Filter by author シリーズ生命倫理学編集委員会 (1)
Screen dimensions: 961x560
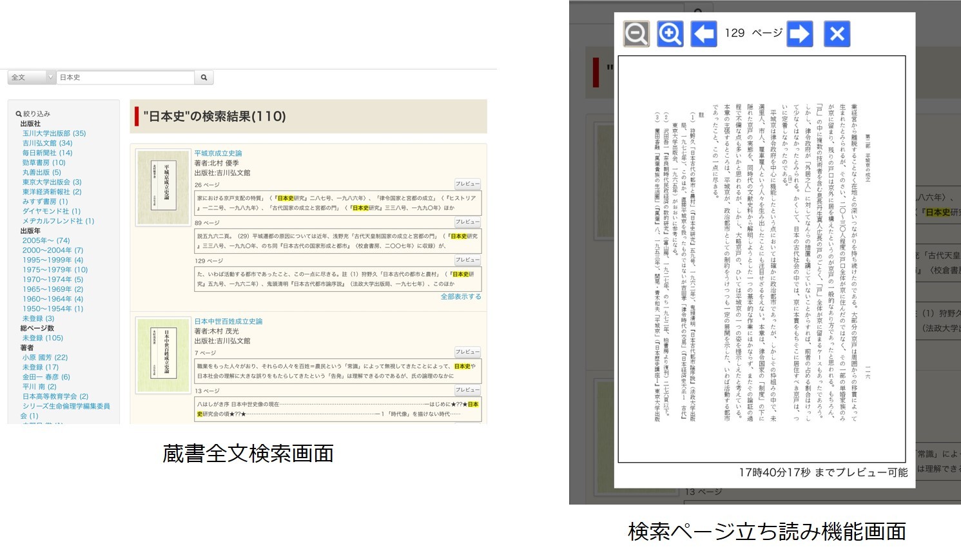[x=65, y=410]
